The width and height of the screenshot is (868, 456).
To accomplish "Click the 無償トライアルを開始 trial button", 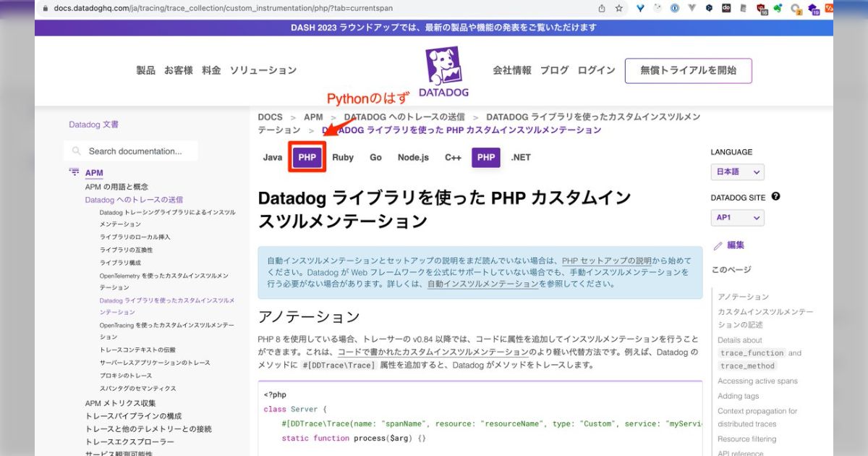I will (x=689, y=70).
